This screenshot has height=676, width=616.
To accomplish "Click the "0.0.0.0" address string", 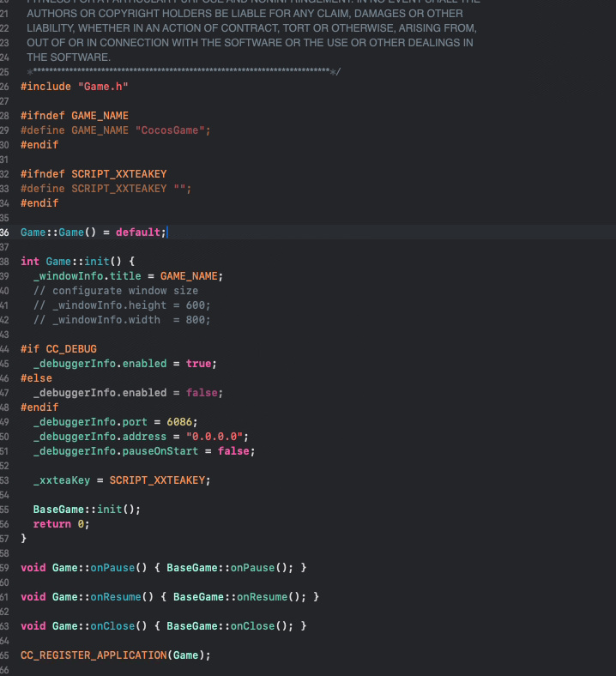I will point(214,437).
